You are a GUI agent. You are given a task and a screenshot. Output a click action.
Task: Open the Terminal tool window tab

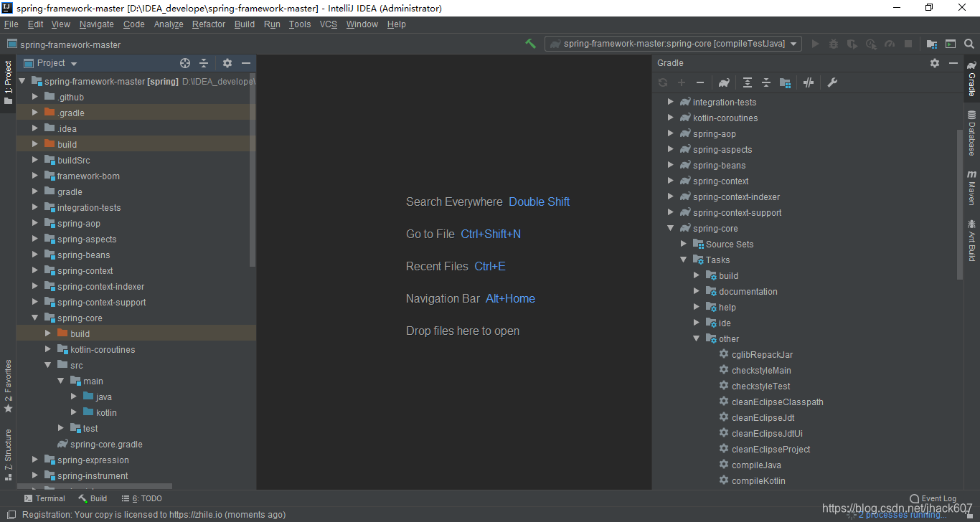44,498
